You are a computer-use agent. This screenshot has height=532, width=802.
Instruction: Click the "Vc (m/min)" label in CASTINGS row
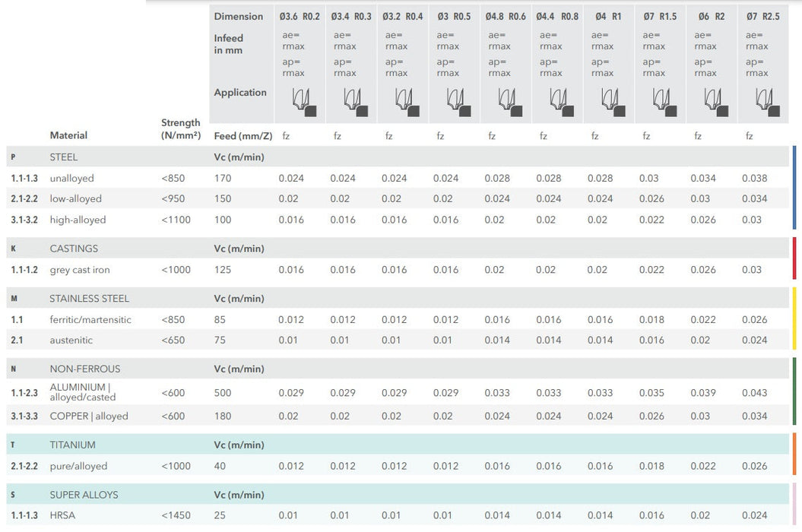[239, 249]
